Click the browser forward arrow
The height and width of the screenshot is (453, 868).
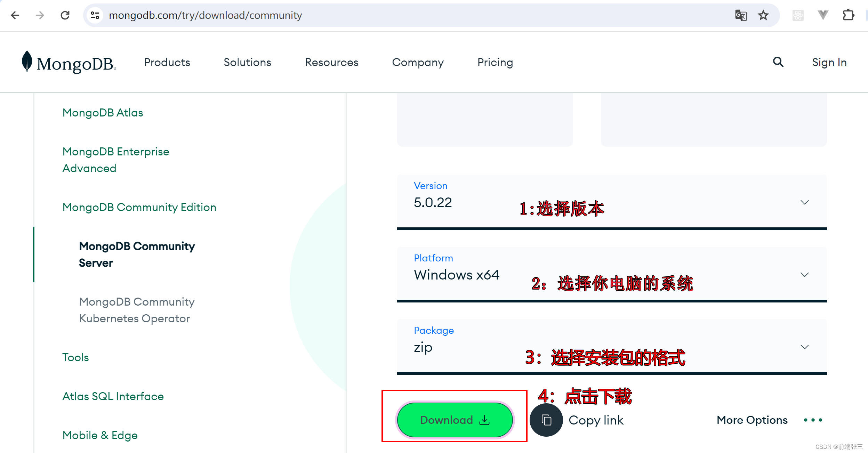pos(40,15)
